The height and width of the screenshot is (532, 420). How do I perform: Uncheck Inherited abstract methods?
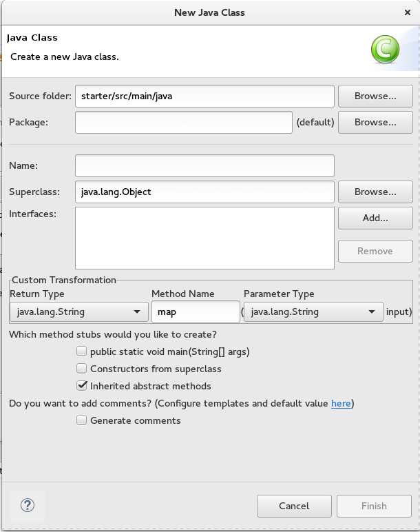click(82, 386)
